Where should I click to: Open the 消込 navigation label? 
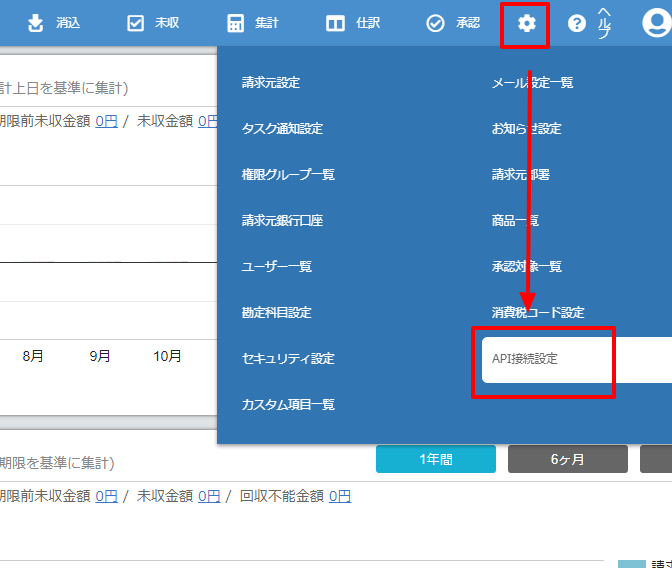coord(68,23)
